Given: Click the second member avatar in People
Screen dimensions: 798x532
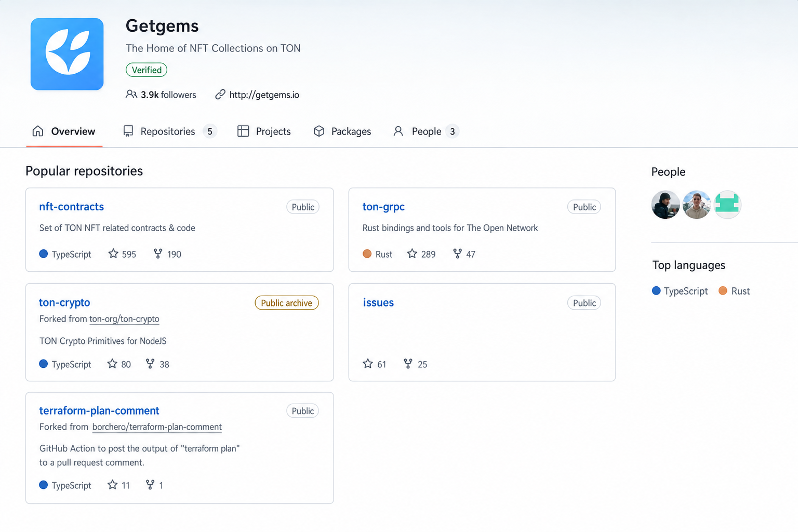Looking at the screenshot, I should (697, 205).
